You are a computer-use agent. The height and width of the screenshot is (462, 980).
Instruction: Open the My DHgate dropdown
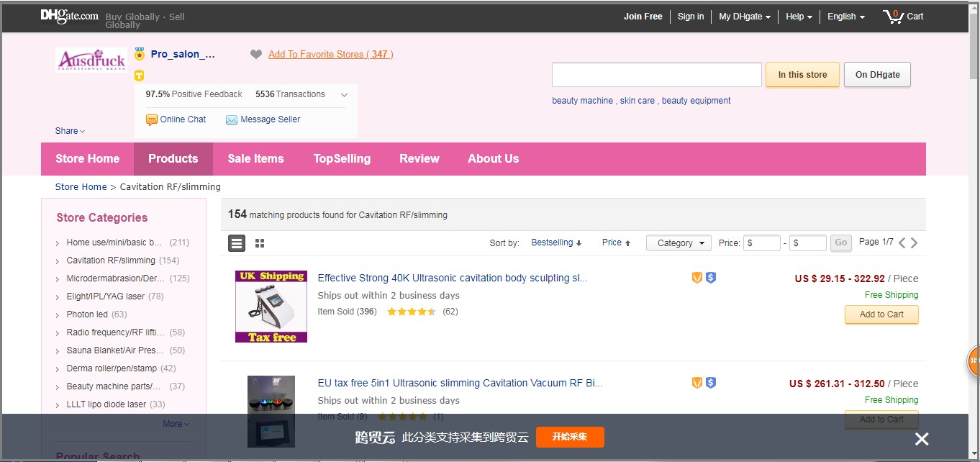pyautogui.click(x=745, y=17)
